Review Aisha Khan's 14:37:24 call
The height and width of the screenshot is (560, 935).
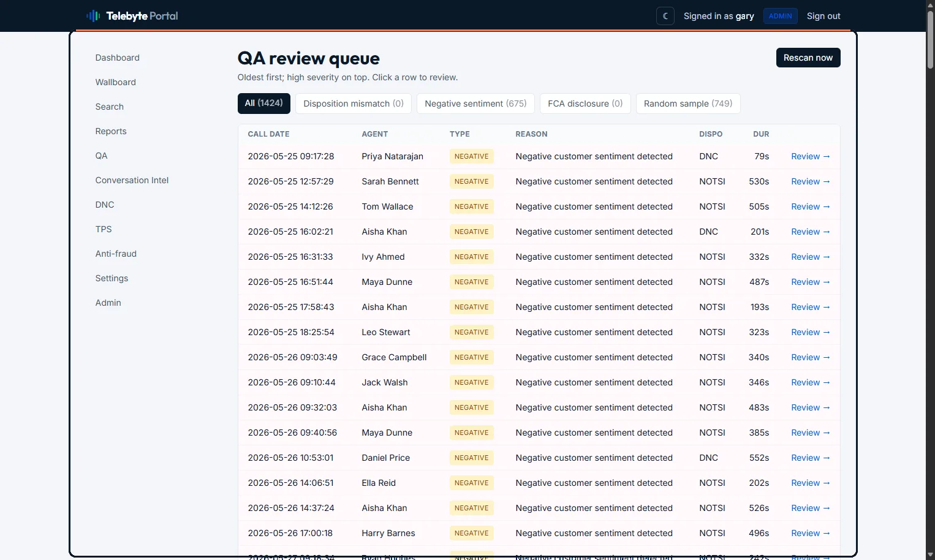811,508
